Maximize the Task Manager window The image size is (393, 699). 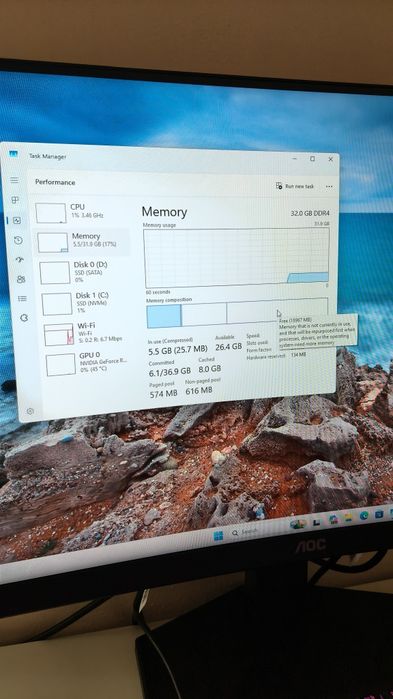click(312, 159)
